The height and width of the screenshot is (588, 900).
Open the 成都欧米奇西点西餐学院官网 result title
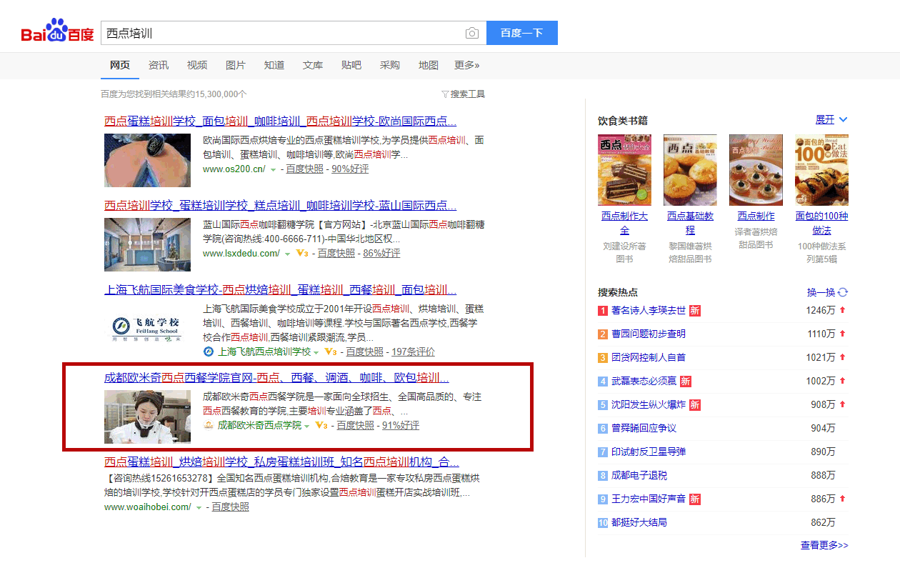[x=277, y=378]
